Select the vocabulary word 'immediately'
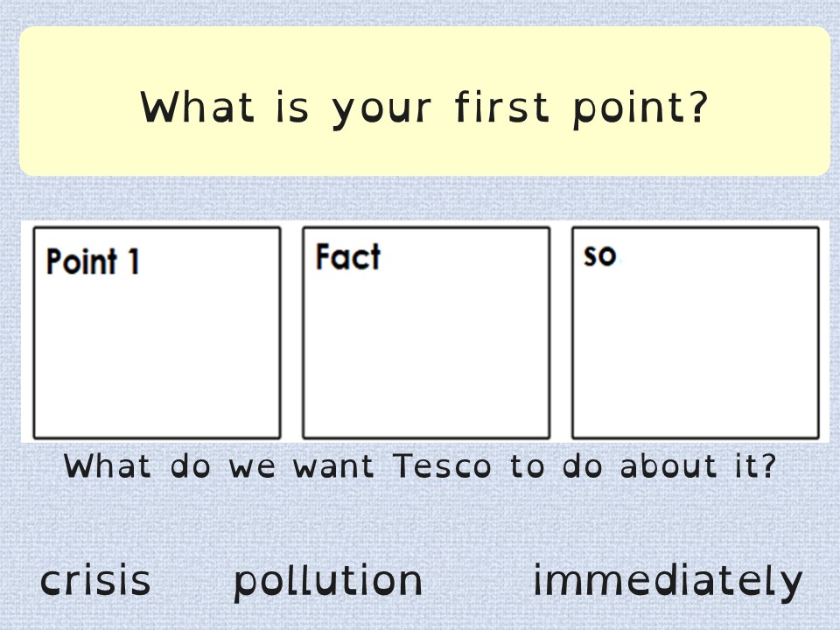Viewport: 840px width, 630px height. pyautogui.click(x=668, y=582)
